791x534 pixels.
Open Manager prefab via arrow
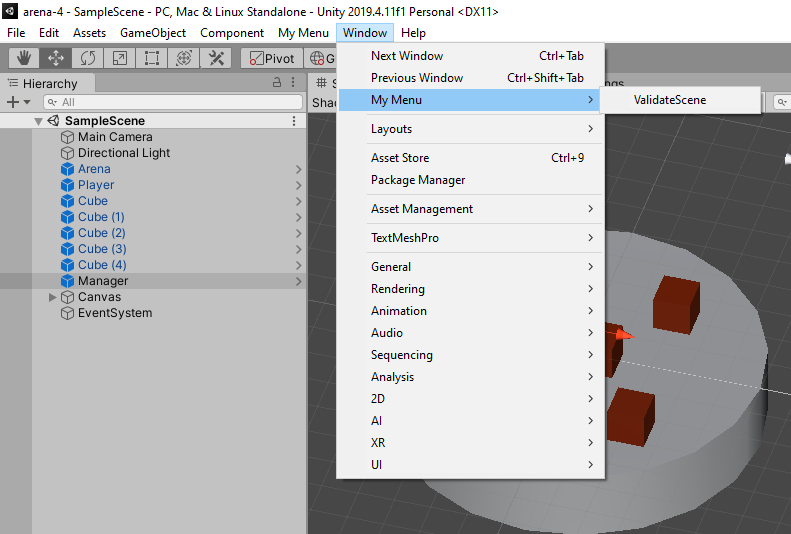coord(298,281)
